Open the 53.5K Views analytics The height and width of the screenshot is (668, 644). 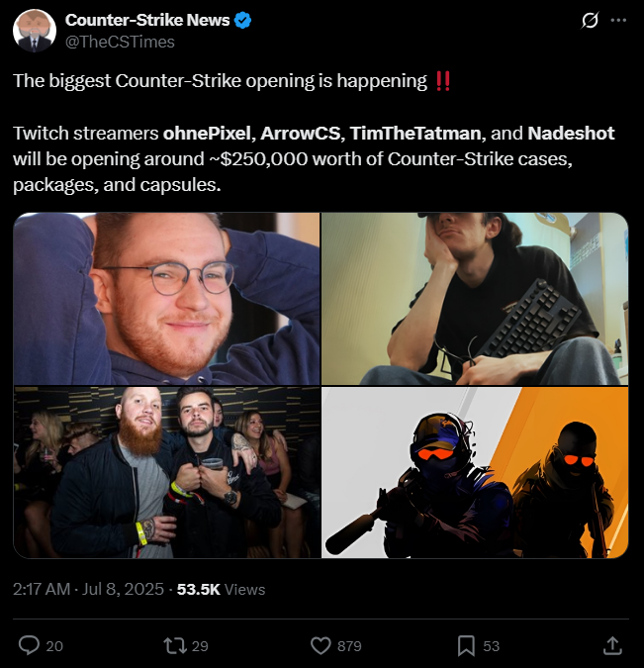[221, 589]
